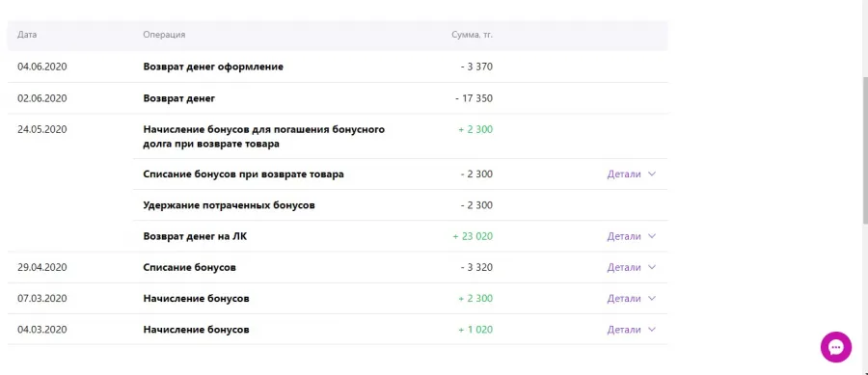This screenshot has height=375, width=868.
Task: Click amount + 1 020
Action: (x=475, y=330)
